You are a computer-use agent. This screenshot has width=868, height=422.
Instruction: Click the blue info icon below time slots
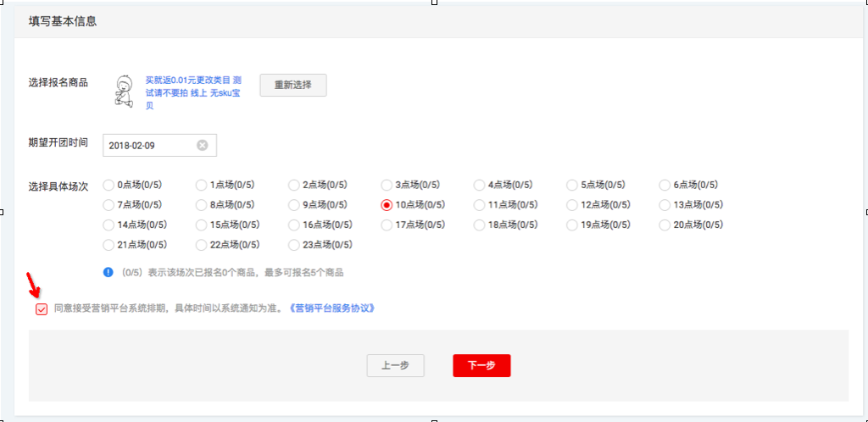tap(108, 273)
